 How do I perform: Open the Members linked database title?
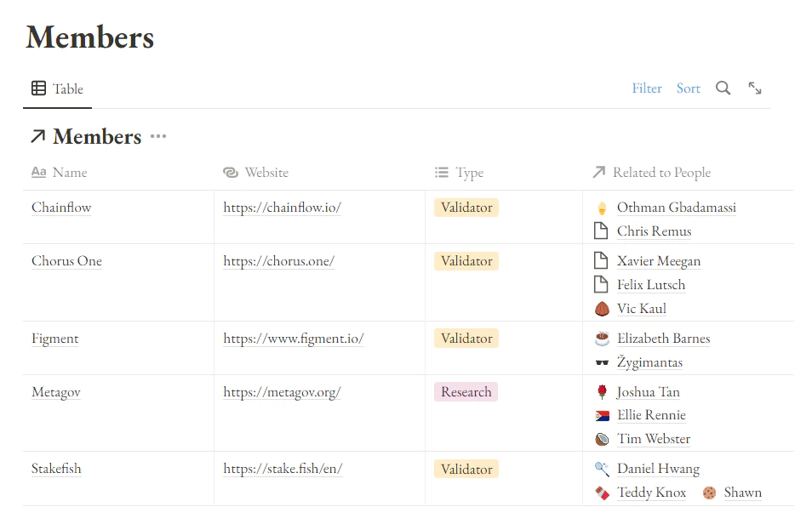click(x=97, y=137)
